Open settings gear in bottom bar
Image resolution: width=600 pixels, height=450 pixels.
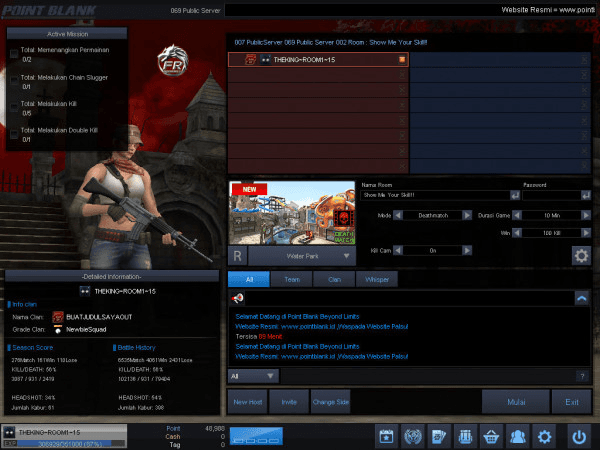tap(544, 436)
